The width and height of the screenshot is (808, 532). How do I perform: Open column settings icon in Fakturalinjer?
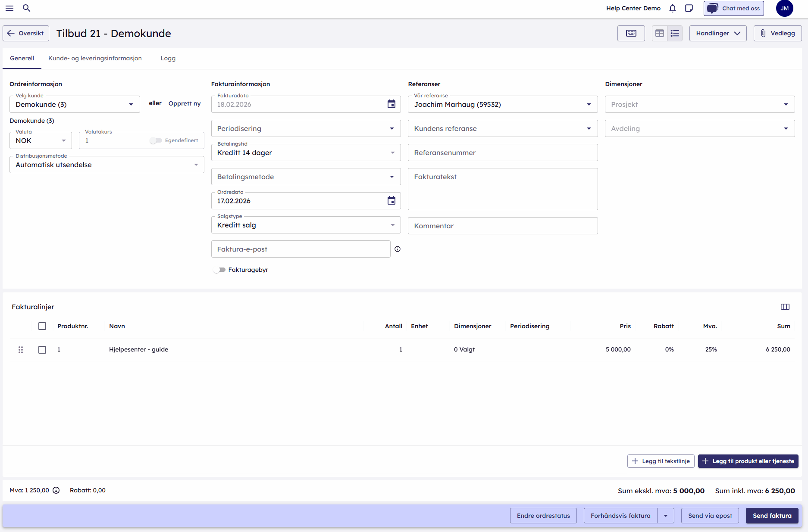coord(785,307)
